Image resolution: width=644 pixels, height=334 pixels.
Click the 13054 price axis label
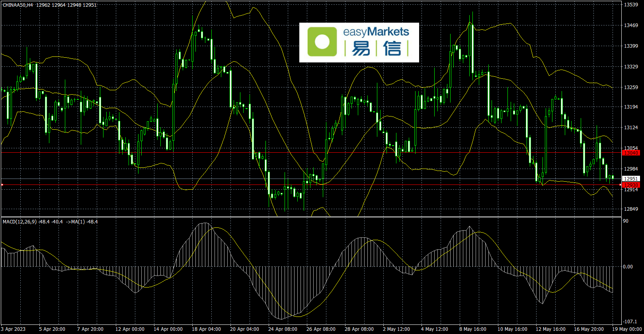coord(631,148)
